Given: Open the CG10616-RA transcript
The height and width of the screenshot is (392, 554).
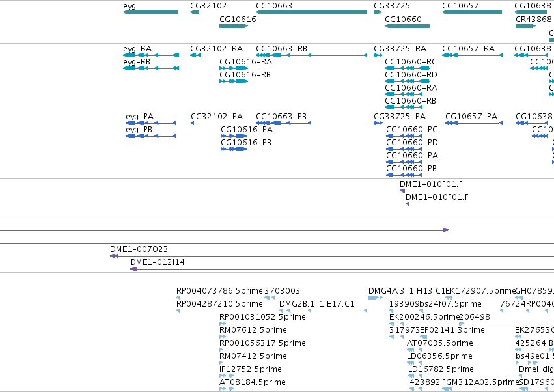Looking at the screenshot, I should click(x=234, y=68).
